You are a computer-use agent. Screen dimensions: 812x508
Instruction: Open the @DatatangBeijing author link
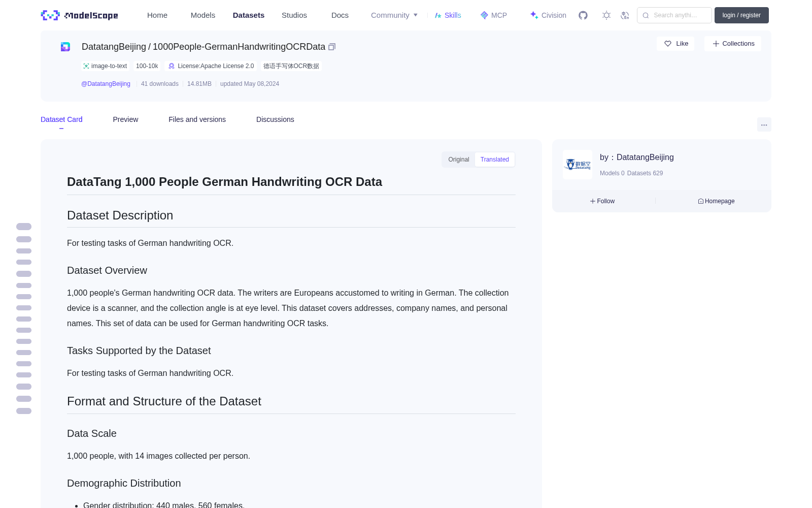[x=106, y=84]
